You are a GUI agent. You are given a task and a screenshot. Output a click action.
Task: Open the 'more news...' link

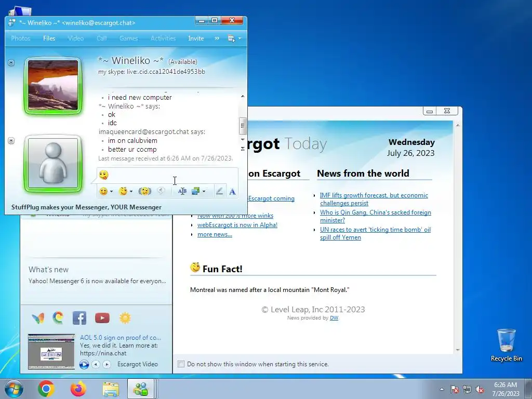click(215, 234)
